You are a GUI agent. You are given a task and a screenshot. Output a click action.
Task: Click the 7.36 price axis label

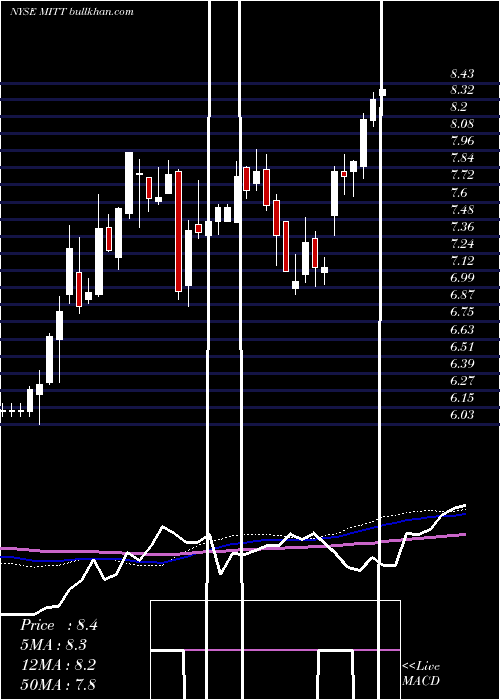(x=462, y=226)
